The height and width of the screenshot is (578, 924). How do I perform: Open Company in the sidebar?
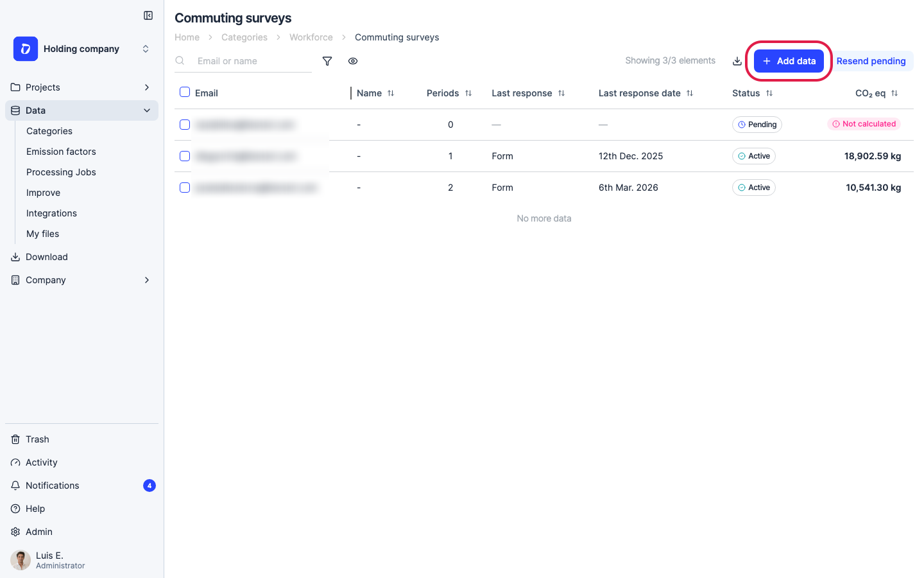tap(81, 280)
